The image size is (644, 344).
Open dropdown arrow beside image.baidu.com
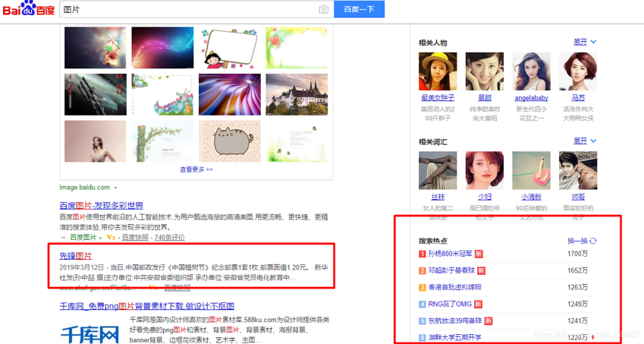click(115, 188)
